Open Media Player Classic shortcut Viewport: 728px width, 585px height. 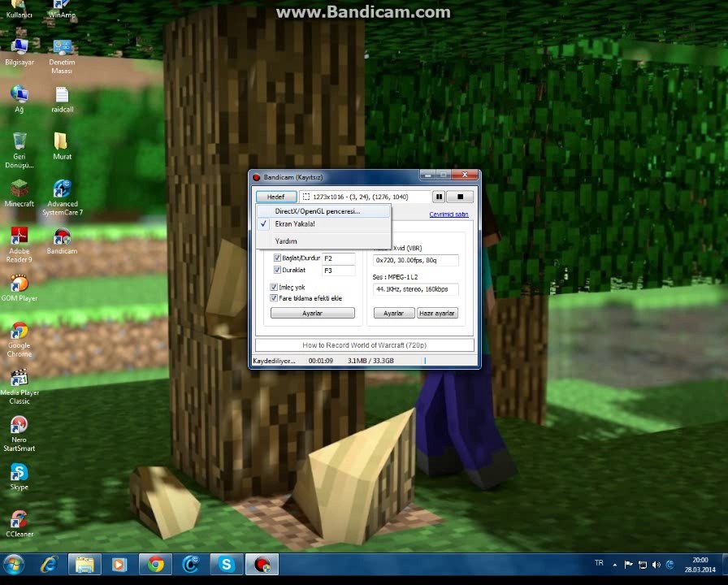coord(19,387)
